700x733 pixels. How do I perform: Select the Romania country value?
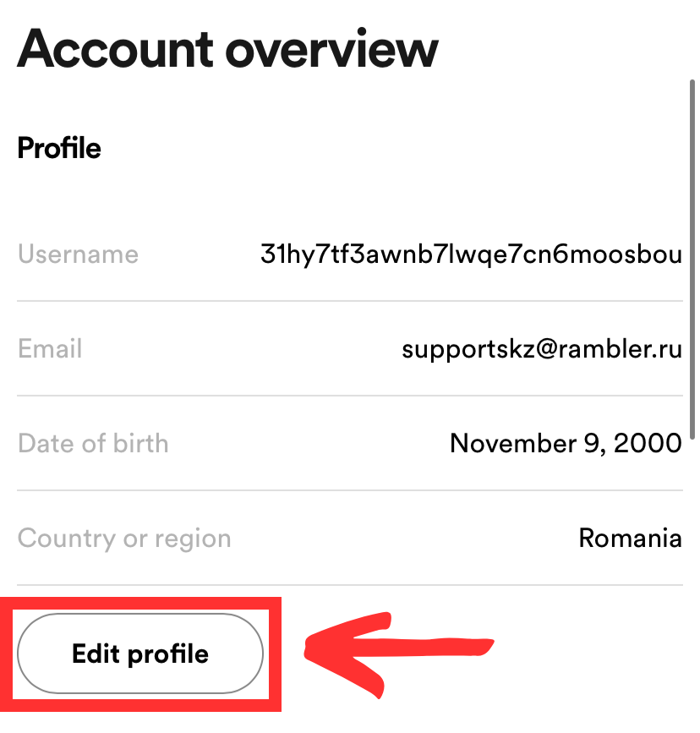[630, 539]
